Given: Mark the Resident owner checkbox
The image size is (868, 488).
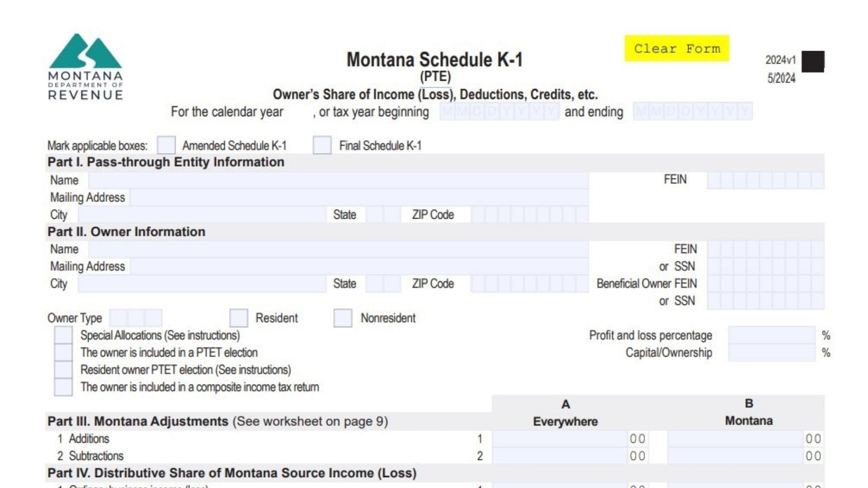Looking at the screenshot, I should [x=238, y=318].
